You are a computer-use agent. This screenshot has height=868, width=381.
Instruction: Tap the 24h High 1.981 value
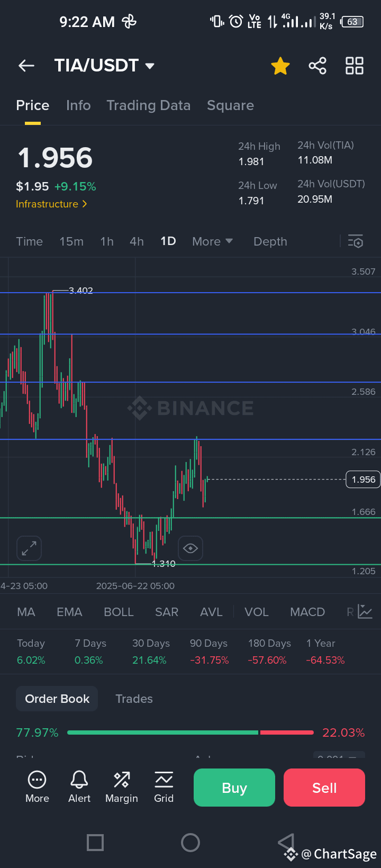pyautogui.click(x=251, y=161)
